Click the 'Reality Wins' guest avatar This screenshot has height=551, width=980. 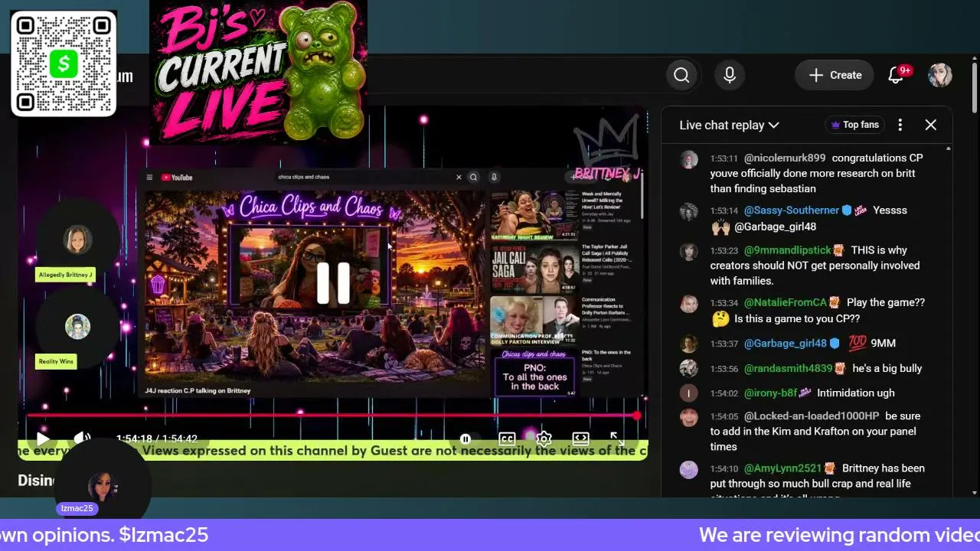(x=77, y=327)
